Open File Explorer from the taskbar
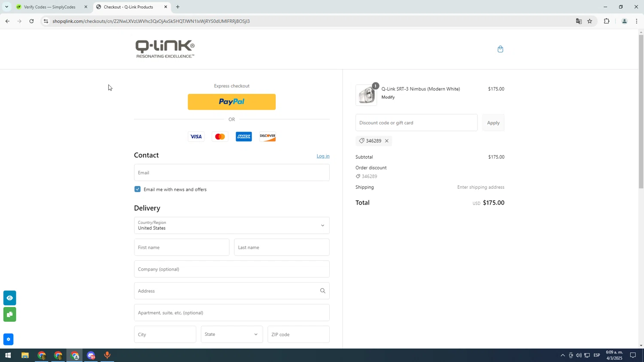The height and width of the screenshot is (362, 644). click(25, 356)
